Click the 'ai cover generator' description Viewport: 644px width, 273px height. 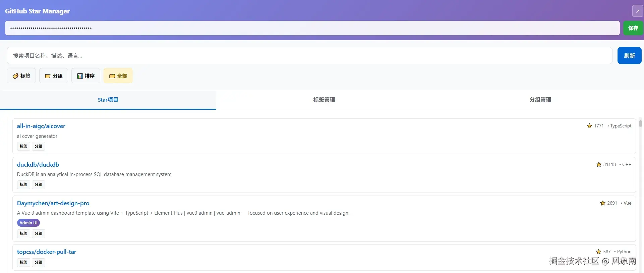37,136
